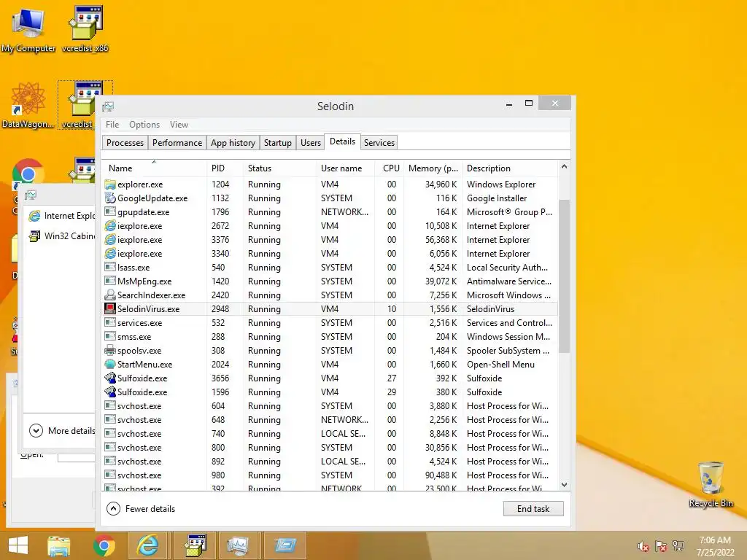
Task: Select Internet Explorer entry in background window
Action: coord(61,216)
